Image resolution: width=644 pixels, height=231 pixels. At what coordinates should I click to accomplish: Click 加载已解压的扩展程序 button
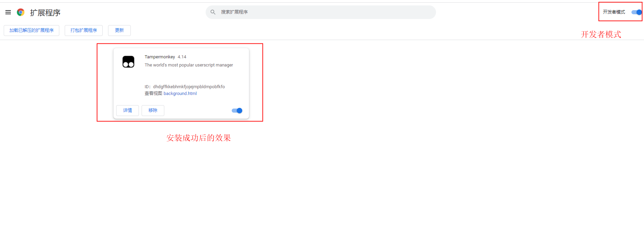point(32,31)
